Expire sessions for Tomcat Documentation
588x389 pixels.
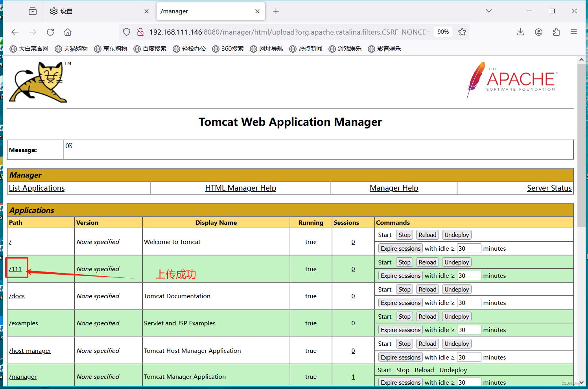click(400, 303)
